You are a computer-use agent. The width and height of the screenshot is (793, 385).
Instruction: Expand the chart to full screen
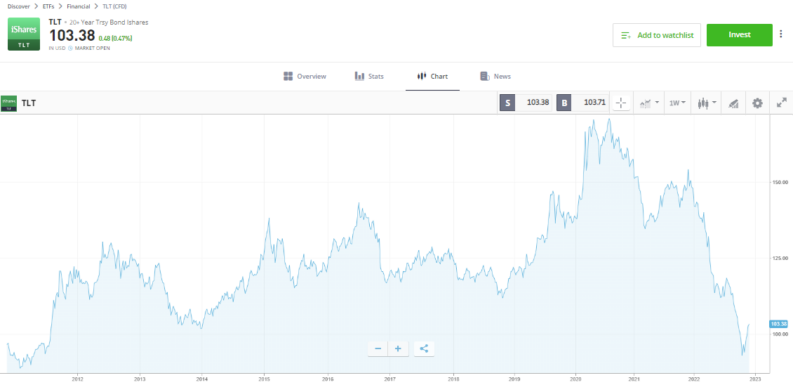pyautogui.click(x=781, y=103)
